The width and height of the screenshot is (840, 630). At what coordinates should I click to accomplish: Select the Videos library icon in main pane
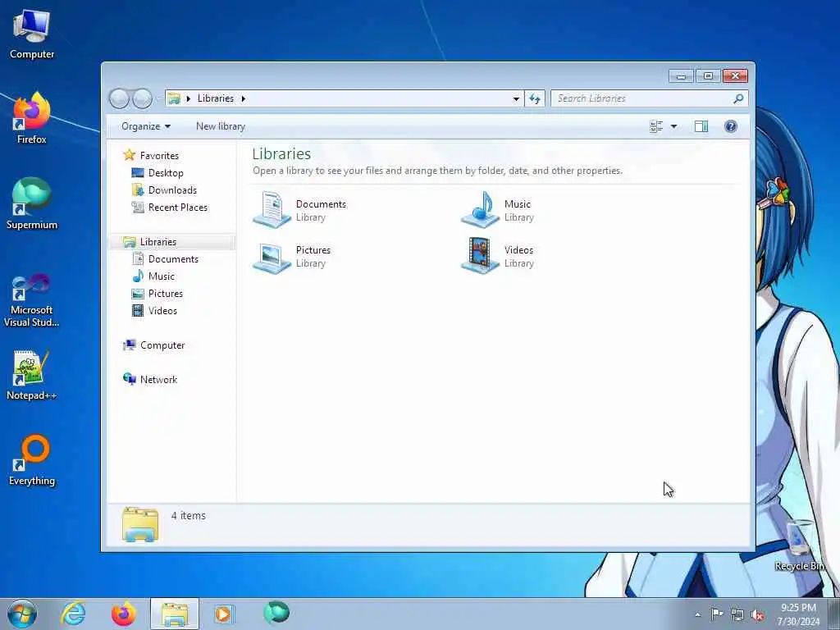tap(481, 256)
